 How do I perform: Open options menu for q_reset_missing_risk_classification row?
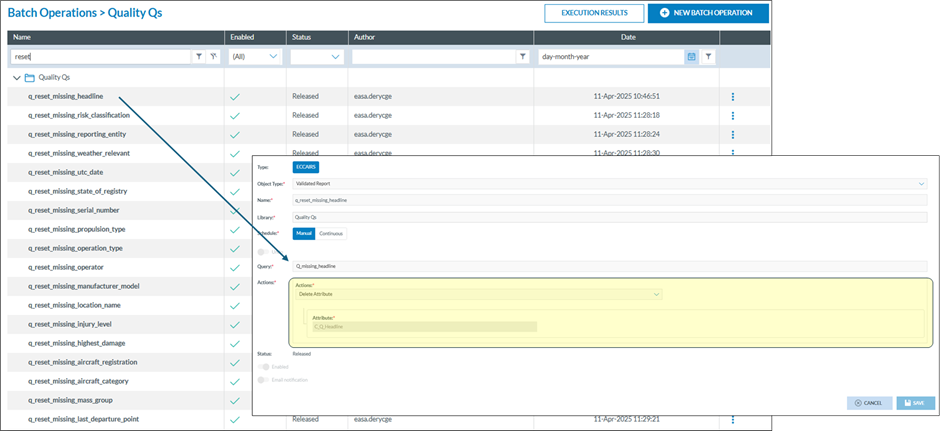pyautogui.click(x=733, y=116)
